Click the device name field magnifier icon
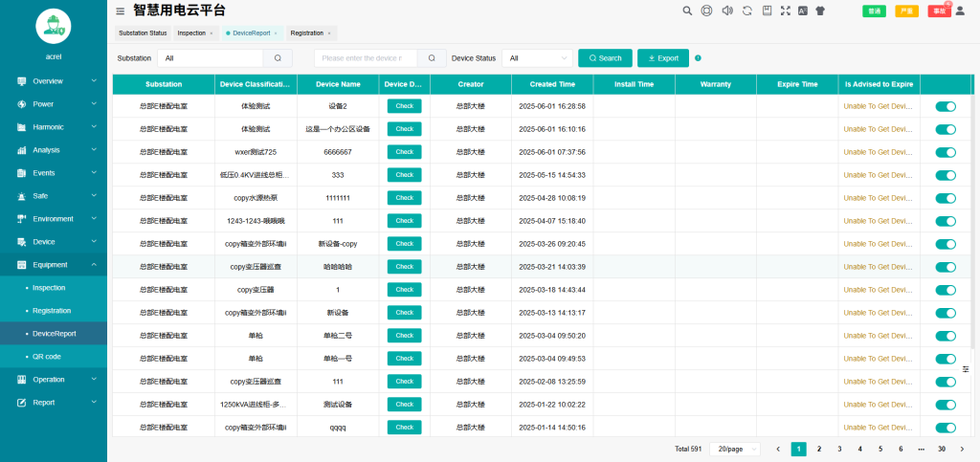The width and height of the screenshot is (980, 462). pos(432,58)
